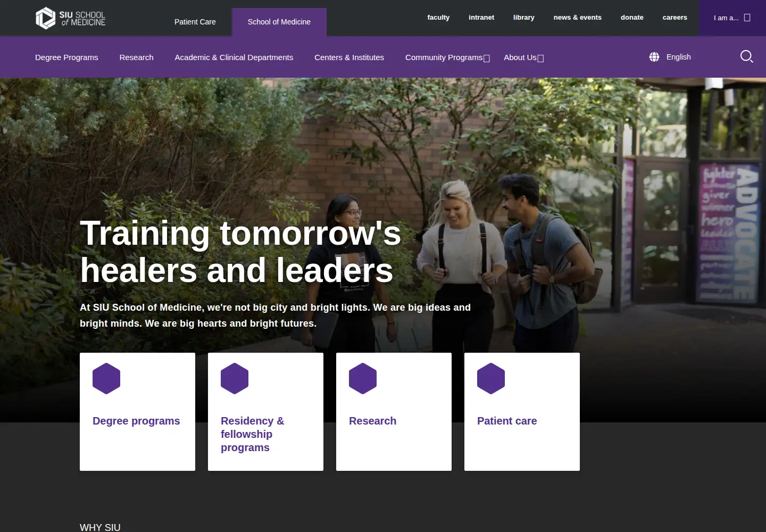The width and height of the screenshot is (766, 532).
Task: Open the search magnifier icon
Action: tap(747, 56)
